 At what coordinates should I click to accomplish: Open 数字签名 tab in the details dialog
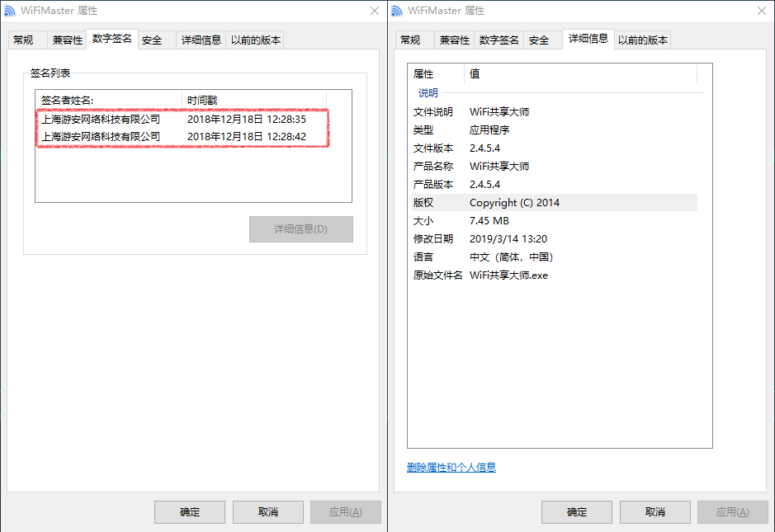click(499, 40)
